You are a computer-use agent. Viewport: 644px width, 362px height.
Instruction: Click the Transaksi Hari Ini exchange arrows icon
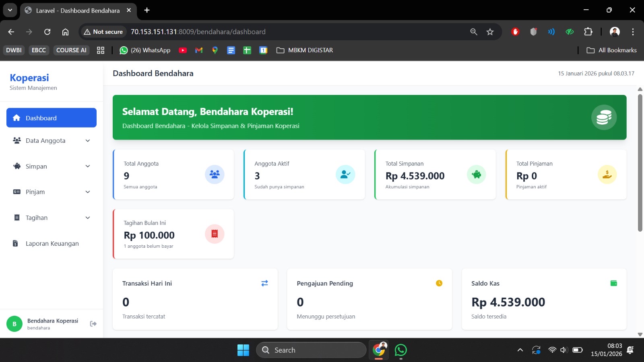coord(264,283)
